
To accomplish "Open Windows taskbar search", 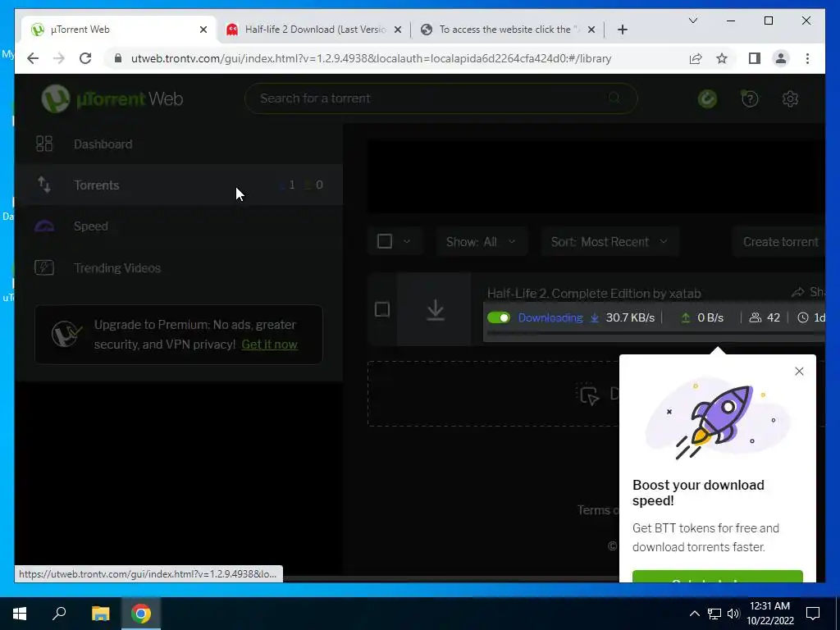I will pos(59,614).
